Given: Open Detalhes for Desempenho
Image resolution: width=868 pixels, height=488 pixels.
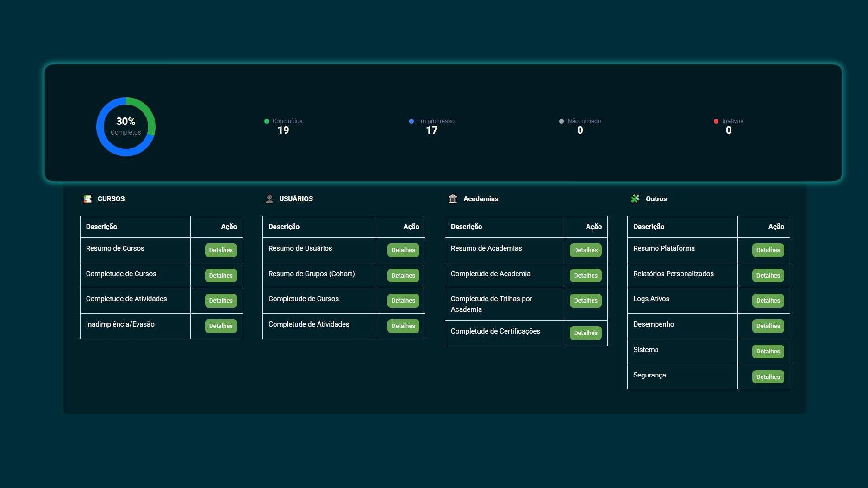Looking at the screenshot, I should [768, 326].
